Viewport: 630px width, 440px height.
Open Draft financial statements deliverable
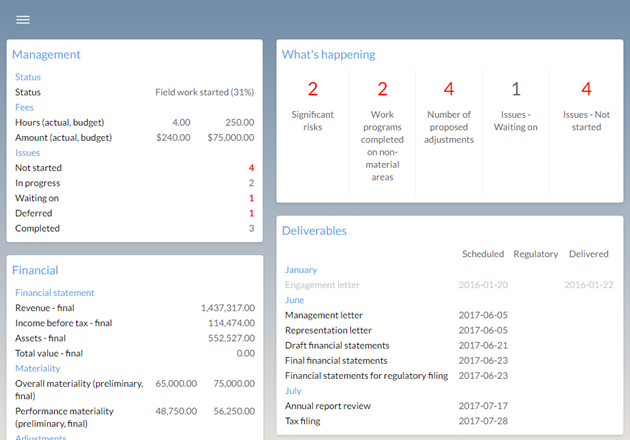click(x=335, y=345)
